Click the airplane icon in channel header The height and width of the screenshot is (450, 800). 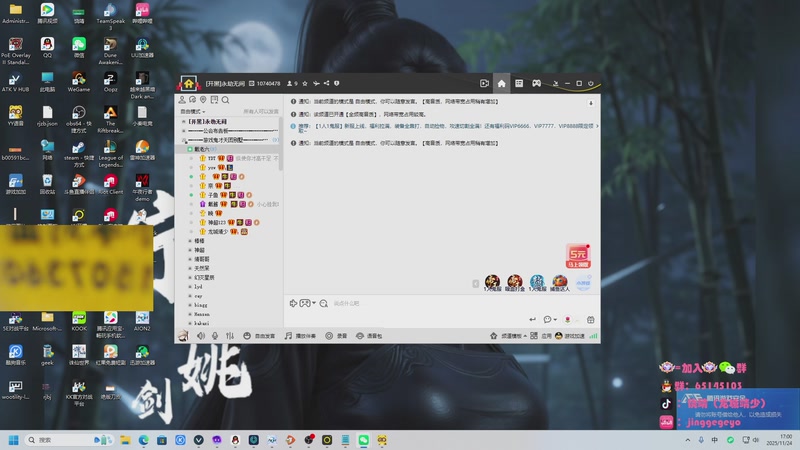click(316, 83)
